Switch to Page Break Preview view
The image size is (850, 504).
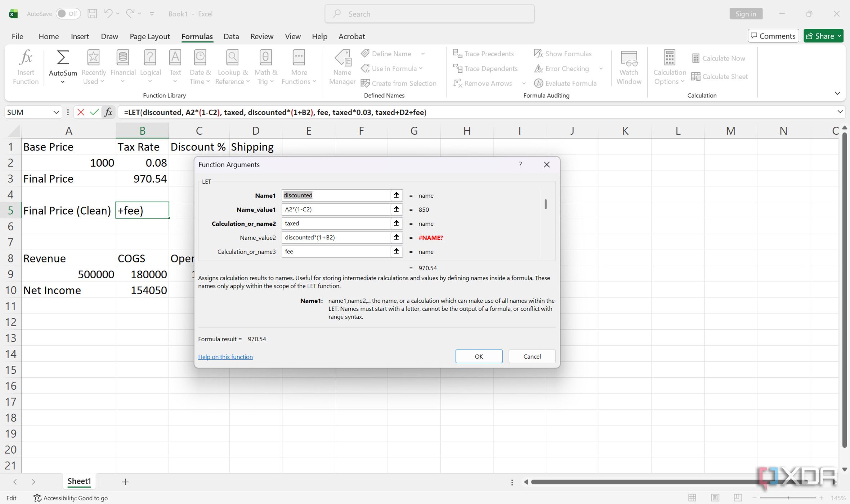738,498
